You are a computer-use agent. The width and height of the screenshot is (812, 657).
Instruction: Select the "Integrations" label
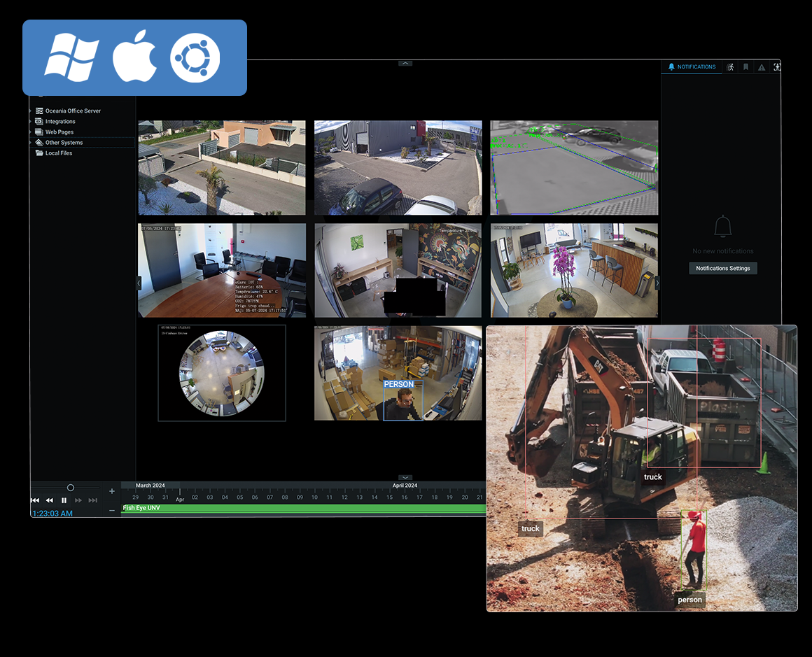coord(60,121)
